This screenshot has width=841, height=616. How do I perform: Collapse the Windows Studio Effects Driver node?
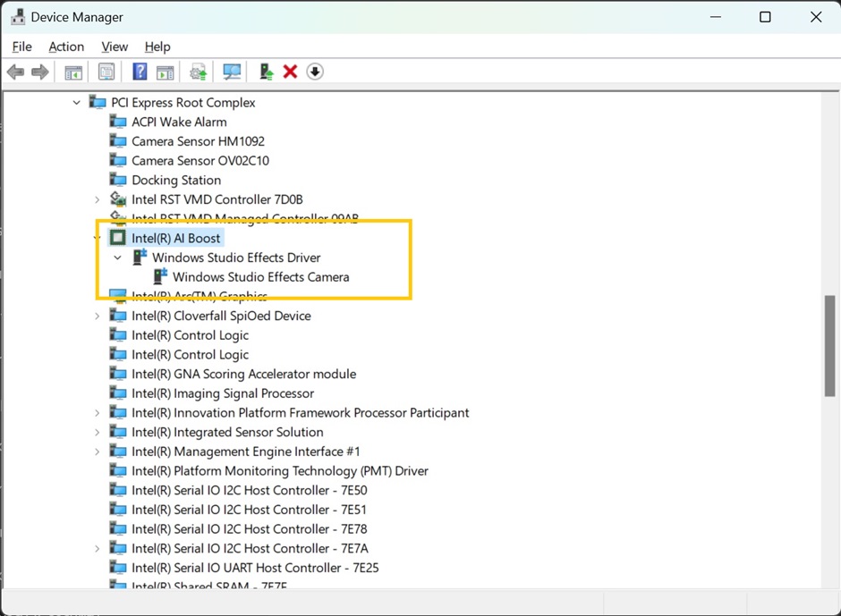(117, 257)
